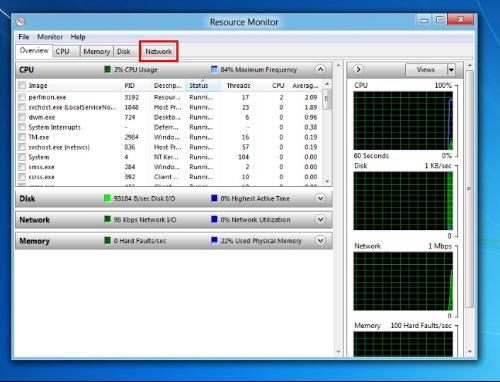Tick the select-all Image checkbox in header
The width and height of the screenshot is (500, 382).
pyautogui.click(x=22, y=85)
